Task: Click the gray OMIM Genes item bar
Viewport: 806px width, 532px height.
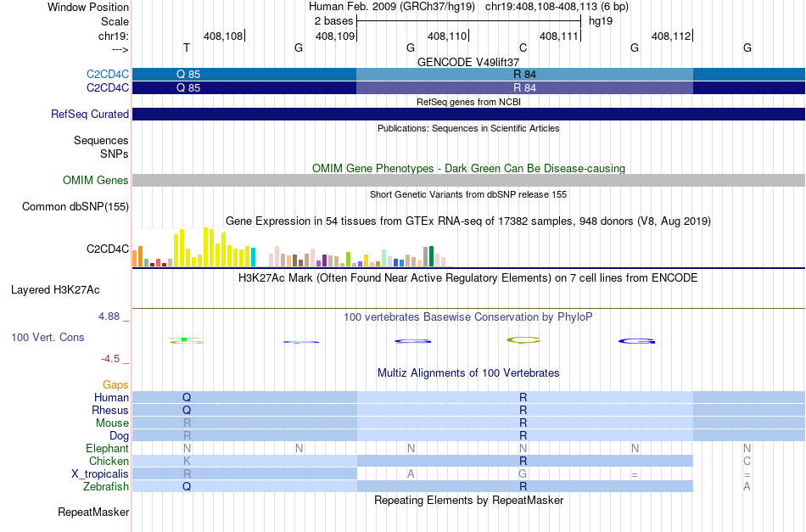Action: pos(468,181)
